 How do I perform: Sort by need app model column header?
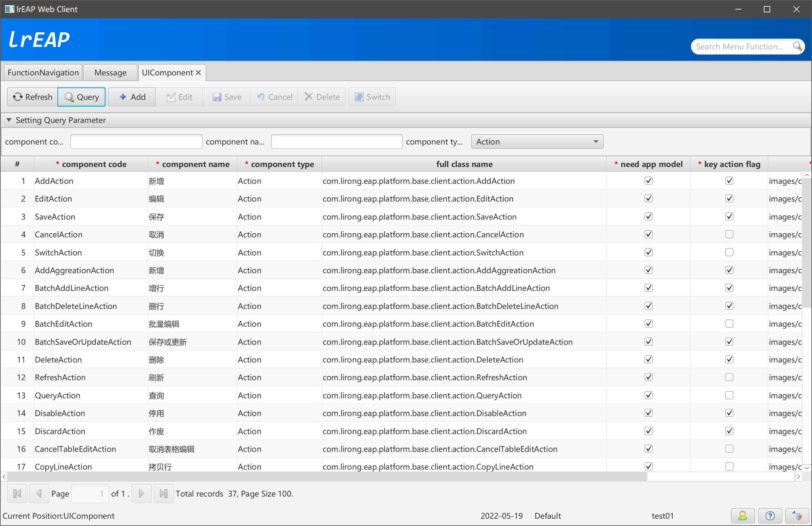click(x=648, y=164)
